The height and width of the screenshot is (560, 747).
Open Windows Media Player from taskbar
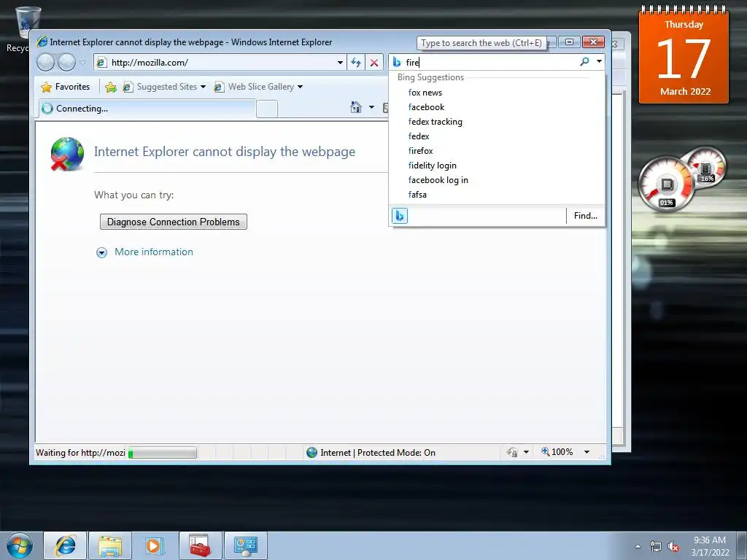pyautogui.click(x=155, y=545)
